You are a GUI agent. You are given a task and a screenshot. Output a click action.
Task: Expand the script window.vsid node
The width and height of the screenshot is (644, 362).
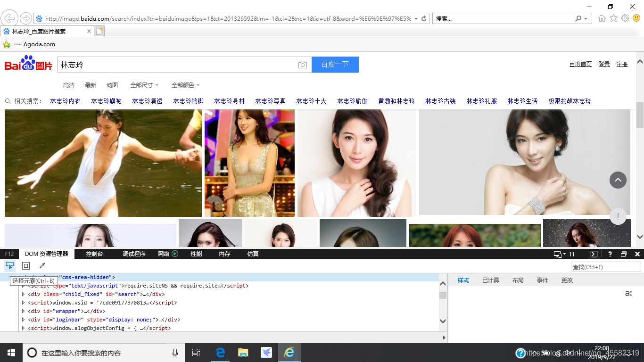(23, 303)
